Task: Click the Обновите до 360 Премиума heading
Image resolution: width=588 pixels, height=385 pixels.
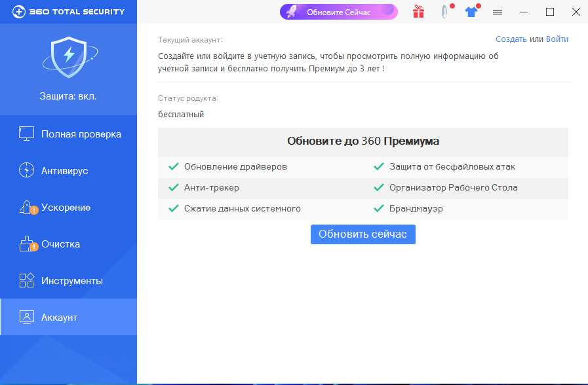Action: (363, 141)
